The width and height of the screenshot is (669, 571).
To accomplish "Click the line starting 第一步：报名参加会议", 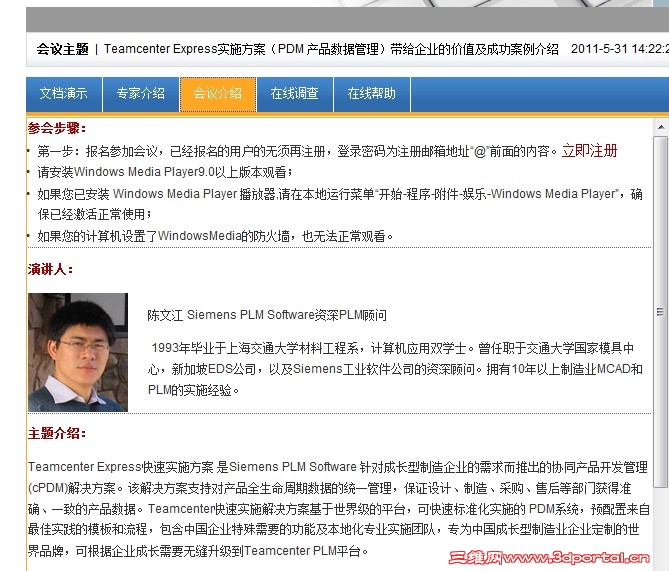I will tap(297, 151).
